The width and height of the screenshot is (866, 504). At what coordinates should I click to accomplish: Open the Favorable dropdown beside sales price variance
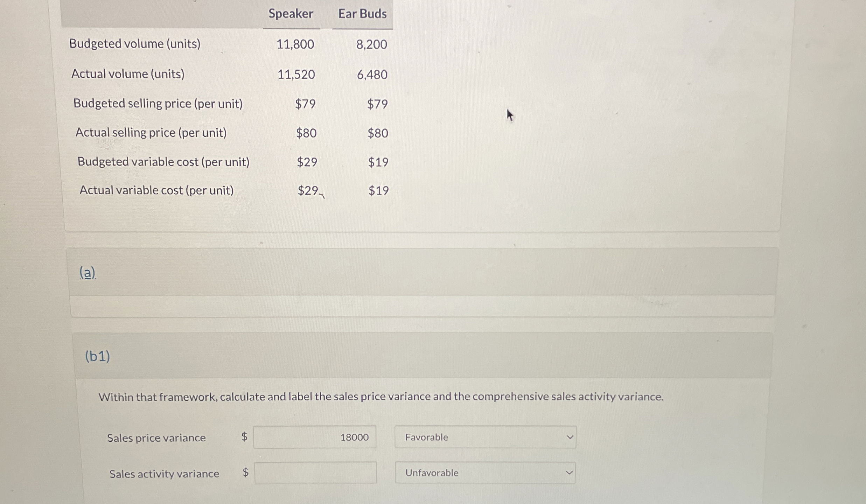pos(485,437)
